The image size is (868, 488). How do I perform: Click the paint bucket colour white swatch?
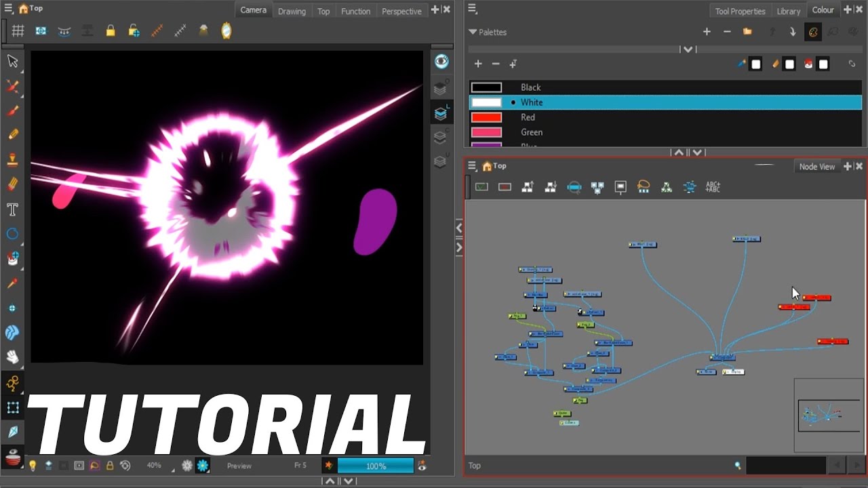click(x=823, y=64)
